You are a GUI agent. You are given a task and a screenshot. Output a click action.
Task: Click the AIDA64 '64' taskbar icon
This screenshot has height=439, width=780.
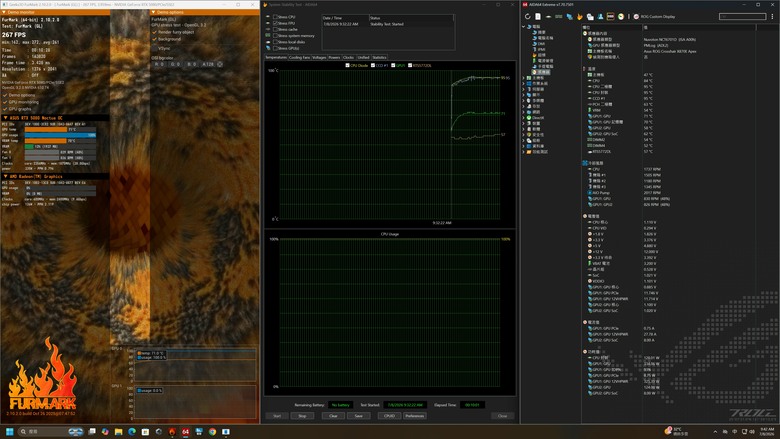[x=186, y=432]
